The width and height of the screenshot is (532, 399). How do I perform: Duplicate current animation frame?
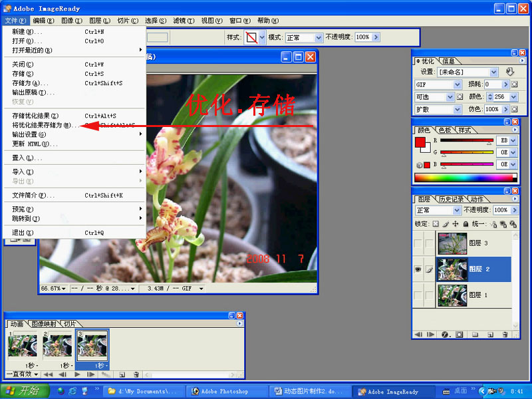pyautogui.click(x=122, y=374)
